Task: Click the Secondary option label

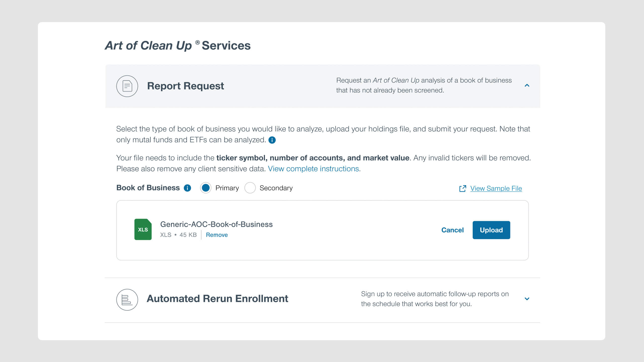Action: click(x=276, y=188)
